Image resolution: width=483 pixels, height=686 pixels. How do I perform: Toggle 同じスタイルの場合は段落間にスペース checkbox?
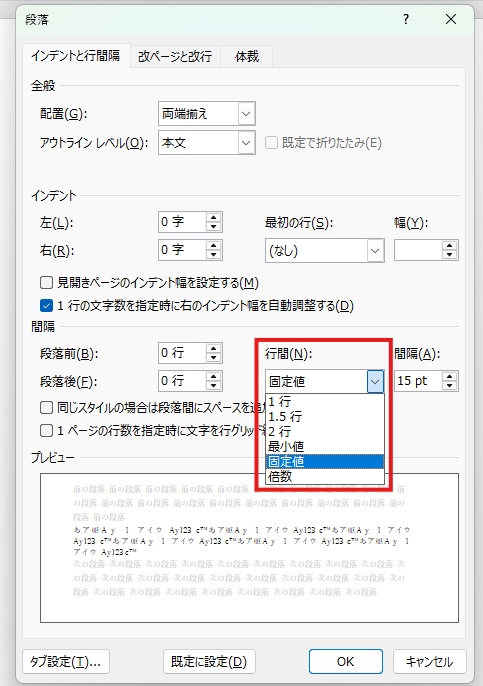click(46, 408)
